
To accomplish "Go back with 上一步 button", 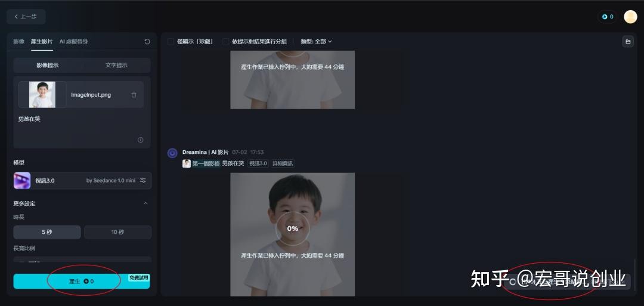I will [x=26, y=17].
